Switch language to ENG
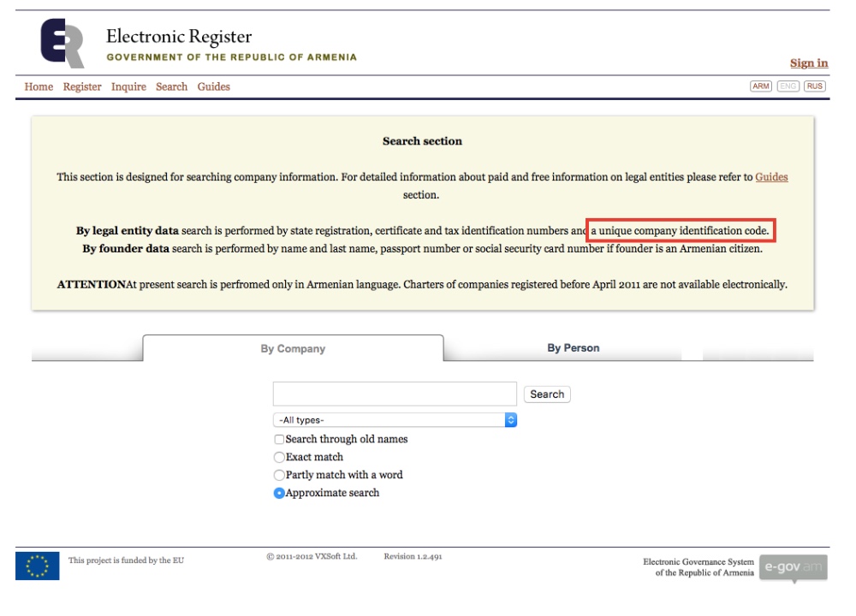The image size is (856, 616). 788,86
